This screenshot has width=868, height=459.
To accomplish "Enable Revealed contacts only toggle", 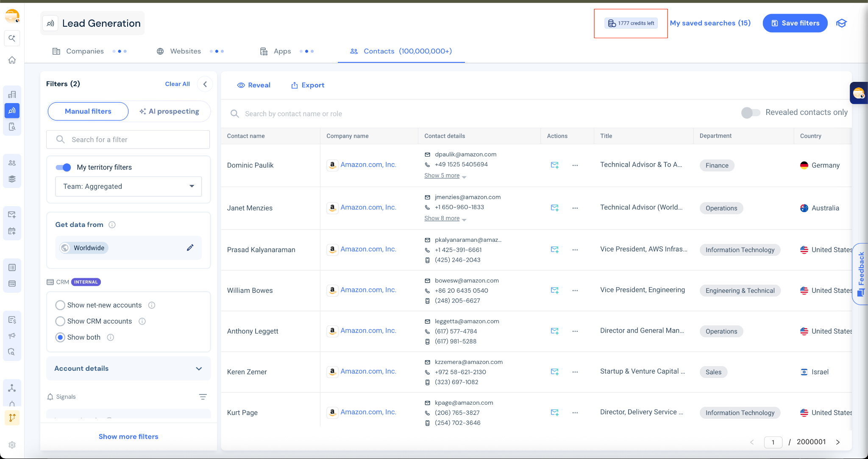I will click(x=750, y=112).
